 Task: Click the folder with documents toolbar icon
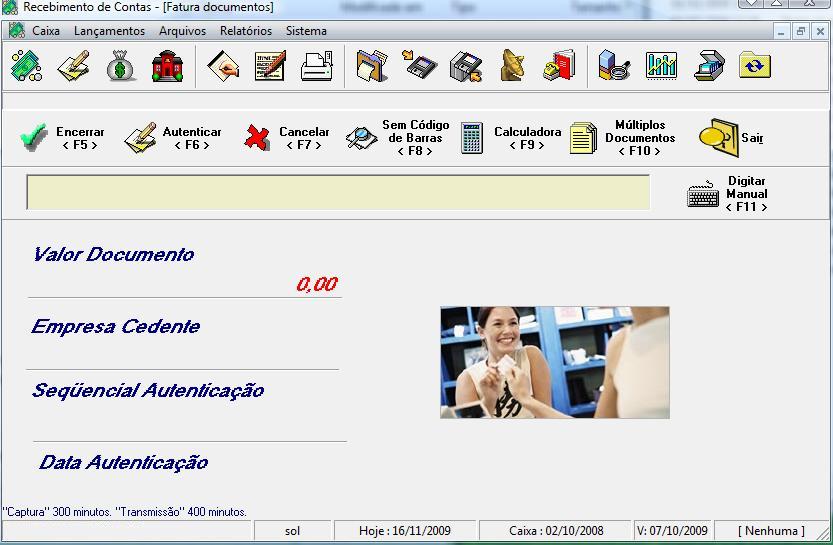[372, 66]
